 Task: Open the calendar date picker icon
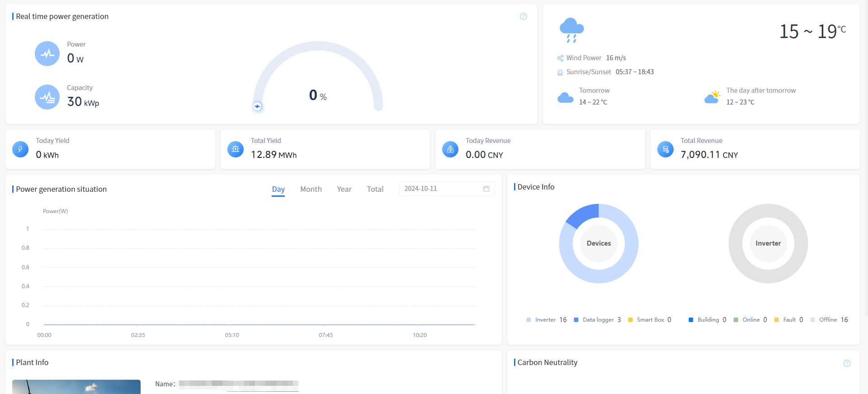pyautogui.click(x=486, y=189)
